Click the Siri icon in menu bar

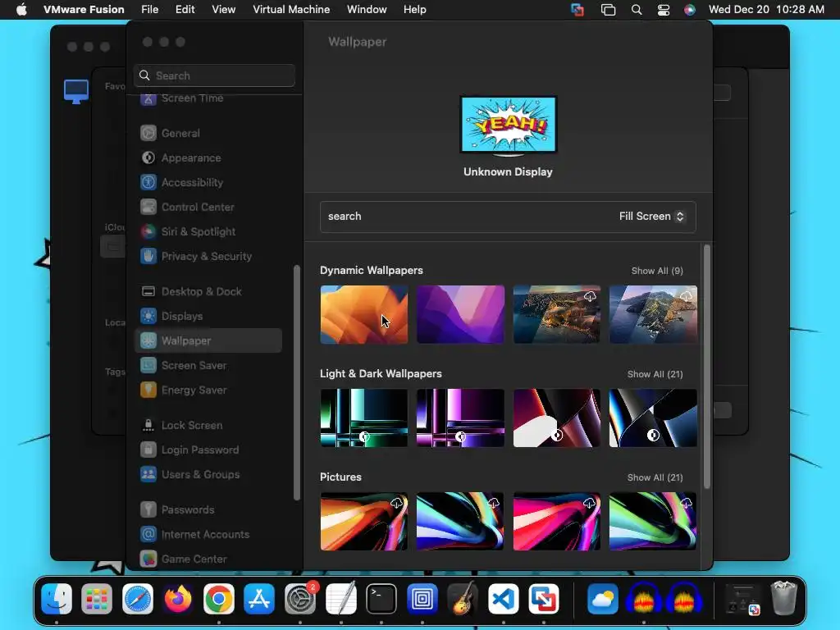[x=689, y=10]
